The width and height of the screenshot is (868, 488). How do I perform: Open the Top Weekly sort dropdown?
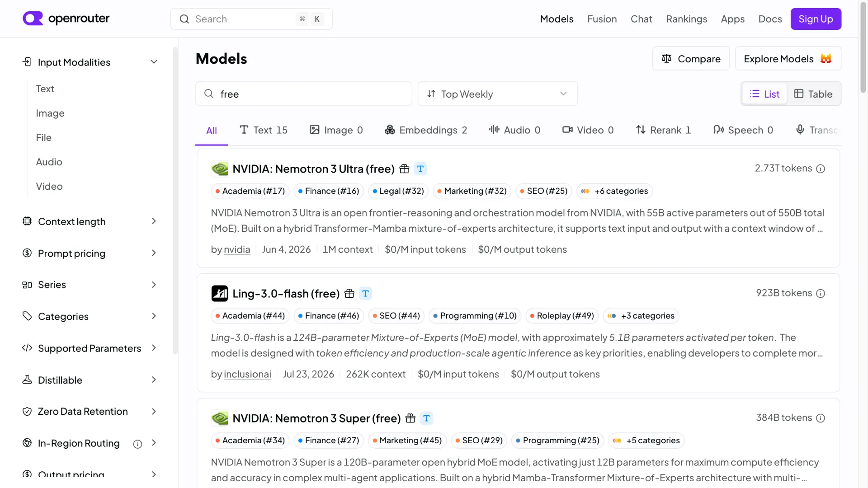[497, 94]
